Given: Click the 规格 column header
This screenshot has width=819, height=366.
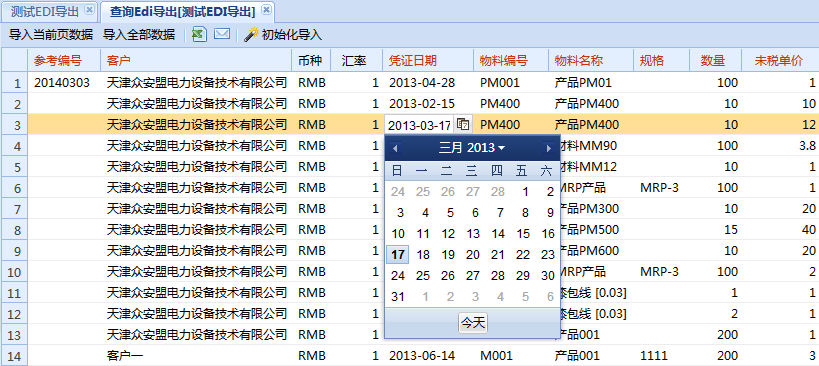Looking at the screenshot, I should pos(661,61).
